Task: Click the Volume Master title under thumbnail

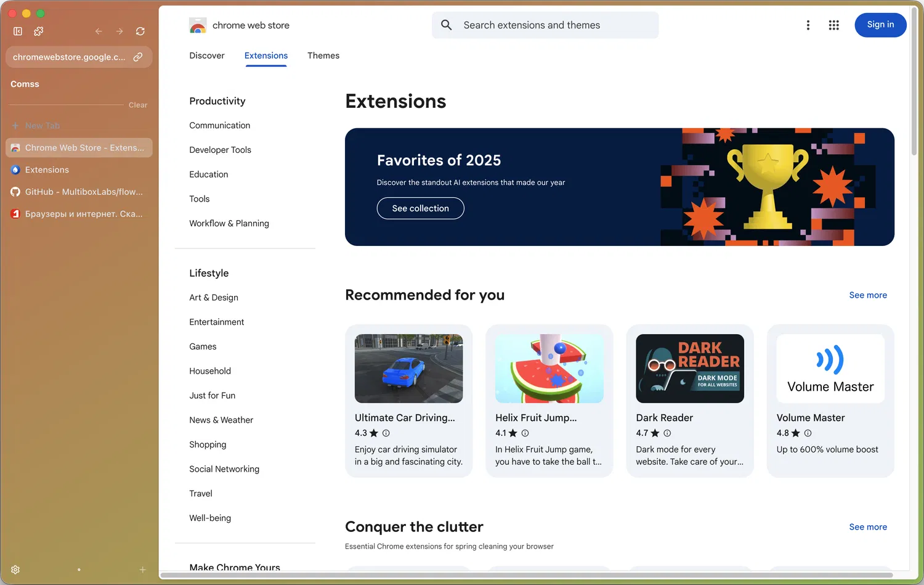Action: click(x=811, y=418)
